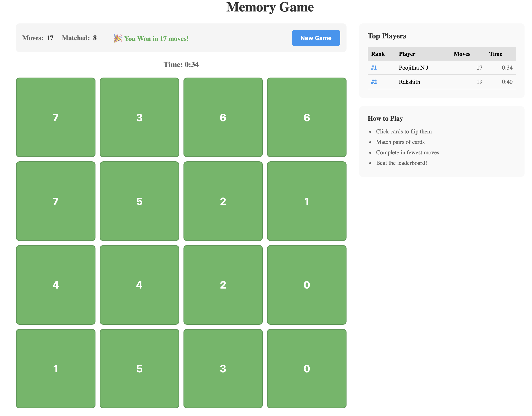Open rank #2 player details link

click(373, 82)
